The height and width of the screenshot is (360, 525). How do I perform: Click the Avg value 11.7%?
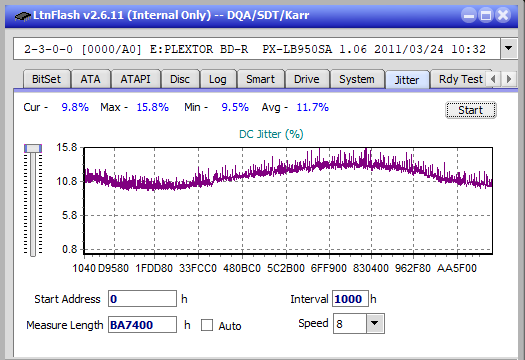[313, 107]
